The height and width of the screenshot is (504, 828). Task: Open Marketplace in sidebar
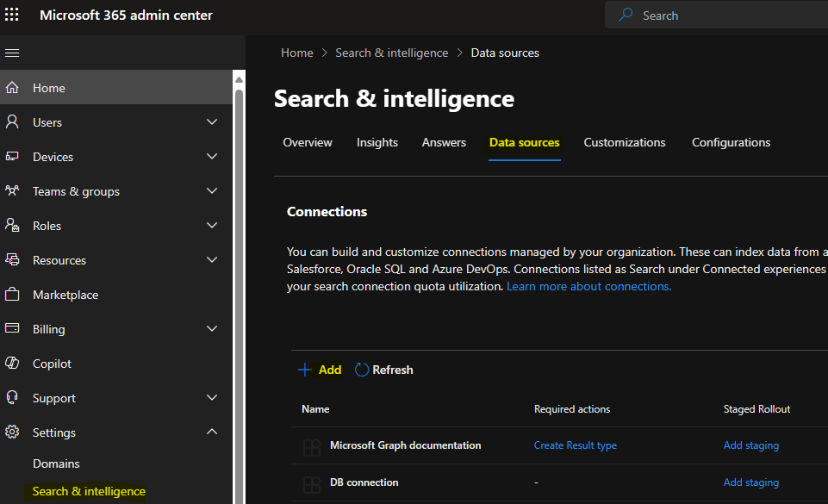tap(65, 295)
